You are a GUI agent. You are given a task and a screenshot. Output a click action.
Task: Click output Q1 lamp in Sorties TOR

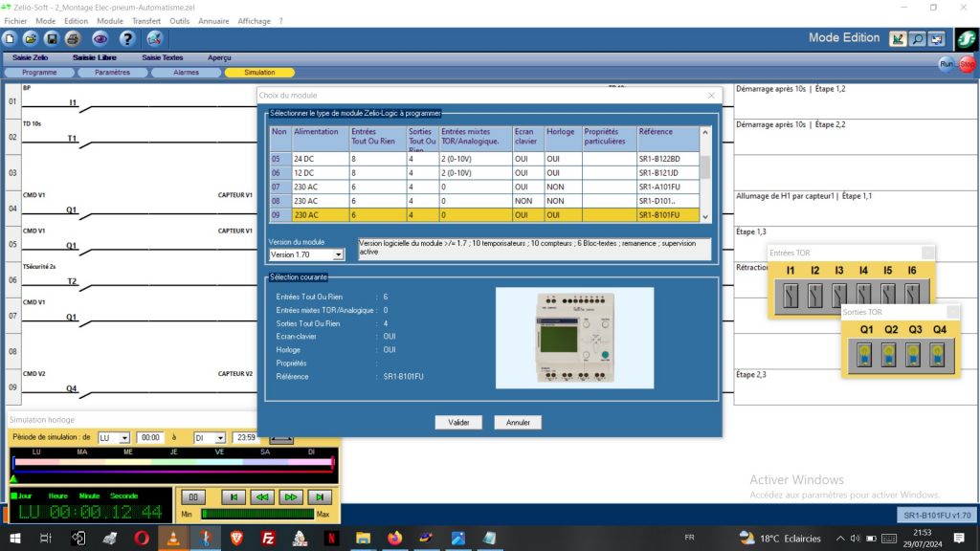pos(865,355)
